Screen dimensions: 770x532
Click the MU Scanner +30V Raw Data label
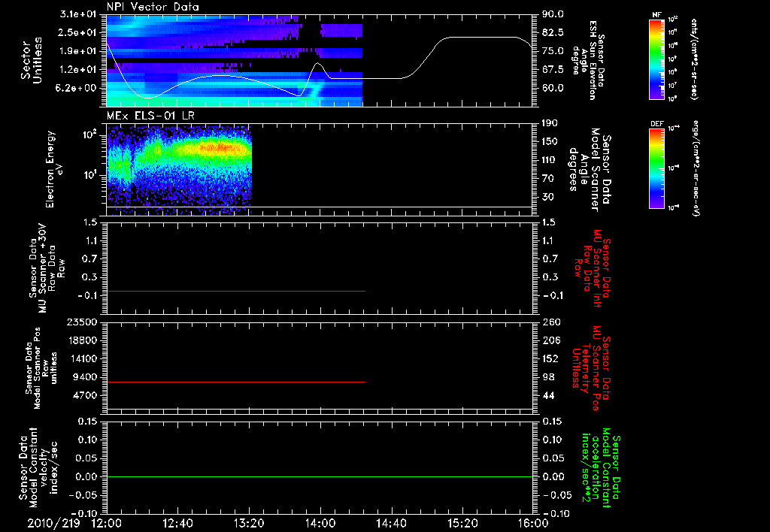[x=47, y=268]
